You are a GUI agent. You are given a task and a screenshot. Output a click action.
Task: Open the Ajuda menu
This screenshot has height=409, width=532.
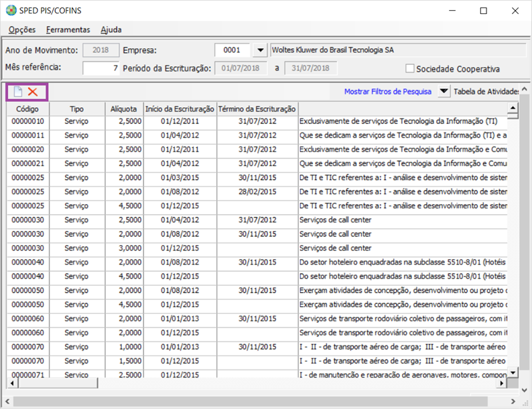(111, 29)
